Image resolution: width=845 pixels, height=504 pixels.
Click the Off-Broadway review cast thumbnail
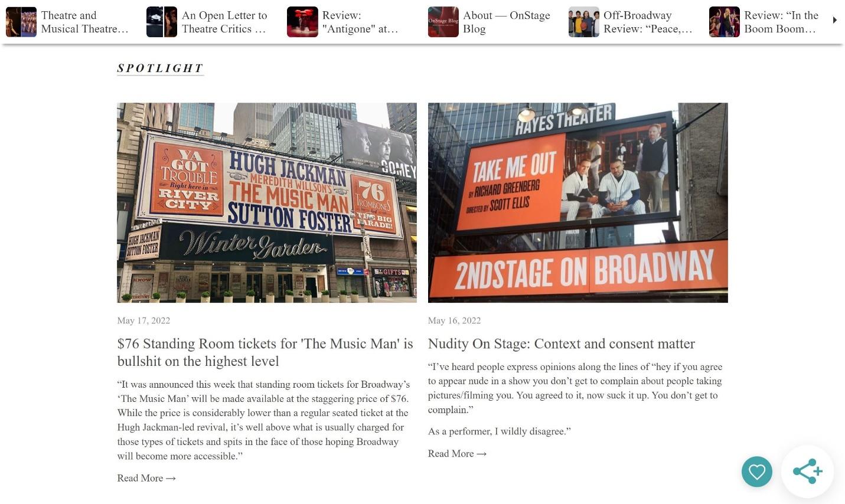583,22
